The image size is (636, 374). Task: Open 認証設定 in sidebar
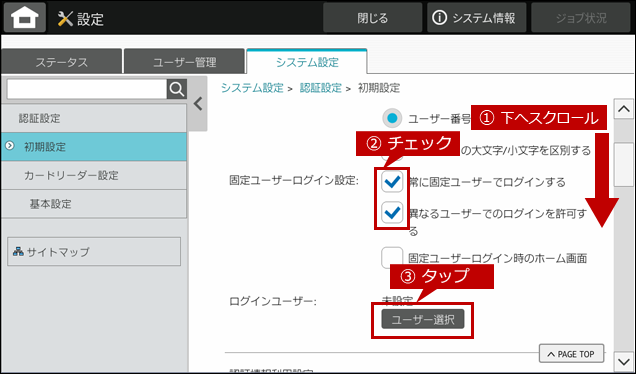coord(94,118)
